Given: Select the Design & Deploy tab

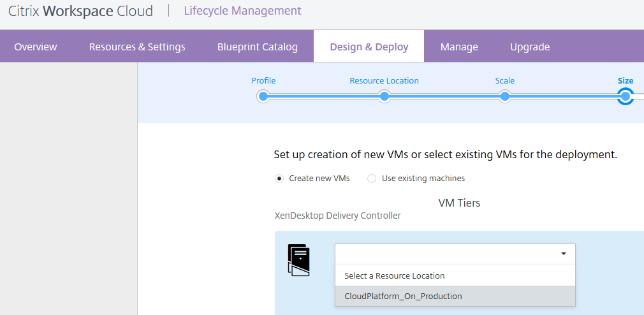Looking at the screenshot, I should coord(369,47).
